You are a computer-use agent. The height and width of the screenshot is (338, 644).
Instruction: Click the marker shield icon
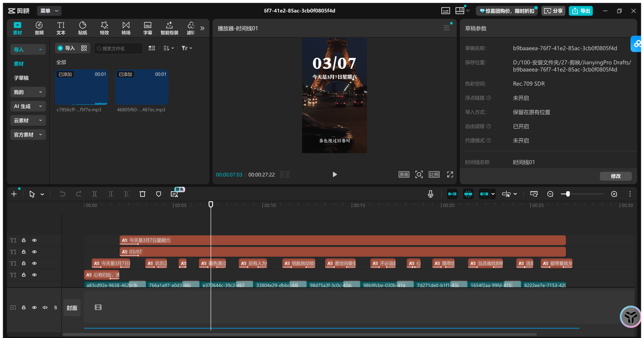(x=158, y=194)
